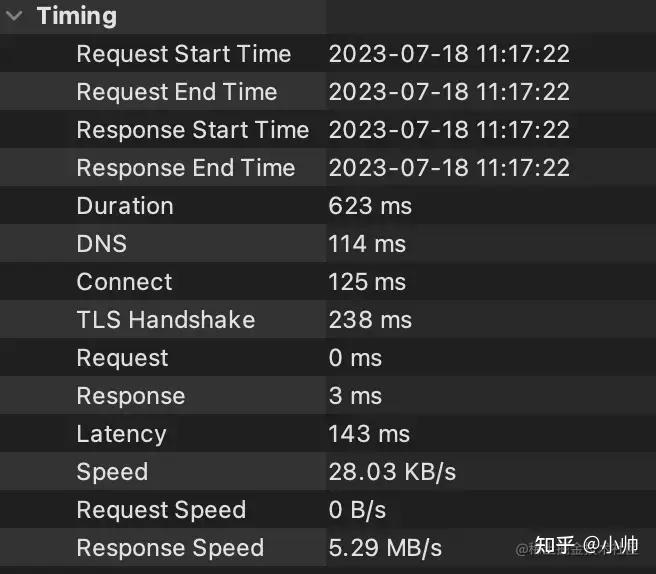Select the Response Speed row
656x574 pixels.
tap(170, 548)
